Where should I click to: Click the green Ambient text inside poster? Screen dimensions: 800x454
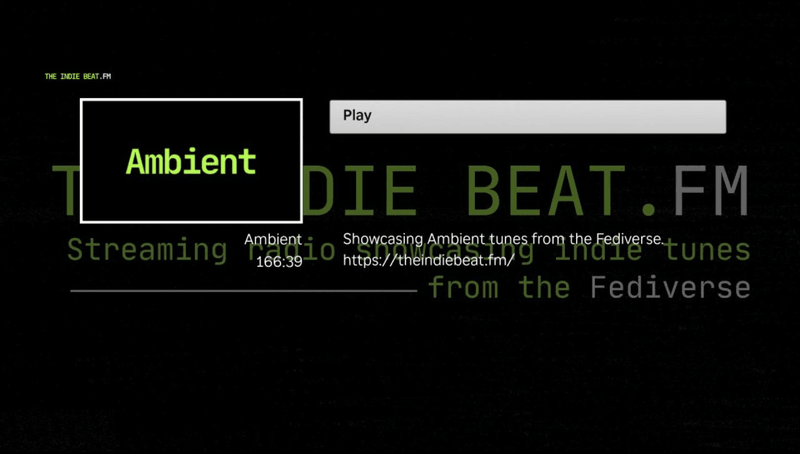pyautogui.click(x=191, y=162)
